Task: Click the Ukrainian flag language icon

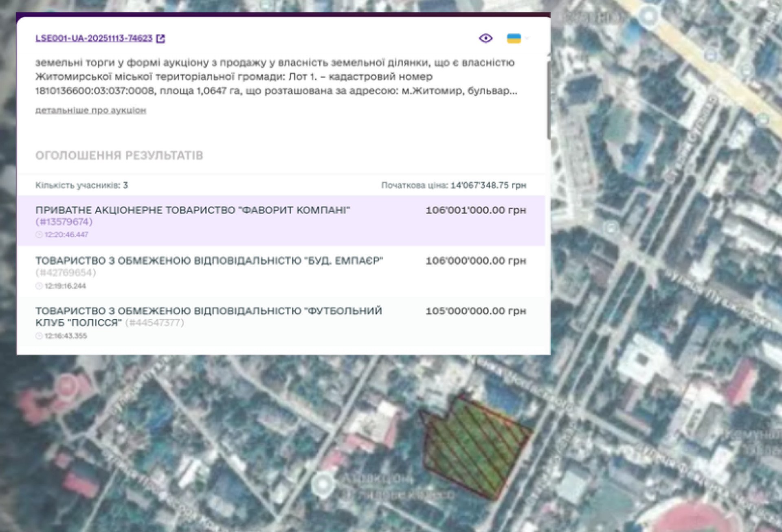Action: pos(514,39)
